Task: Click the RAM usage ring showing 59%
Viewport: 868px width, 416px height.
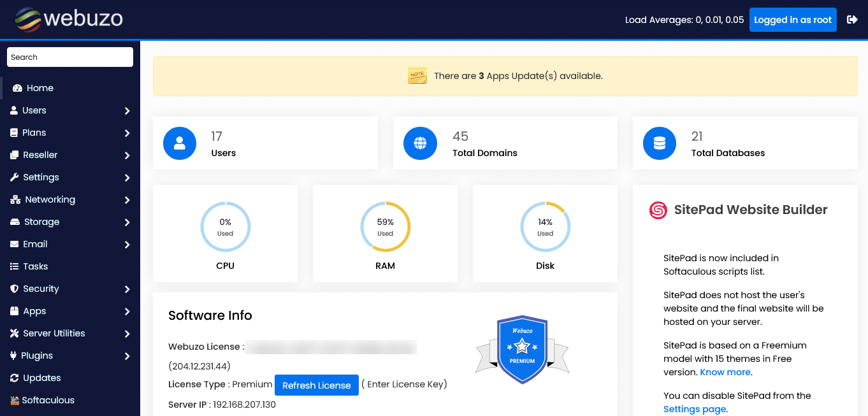Action: (385, 226)
